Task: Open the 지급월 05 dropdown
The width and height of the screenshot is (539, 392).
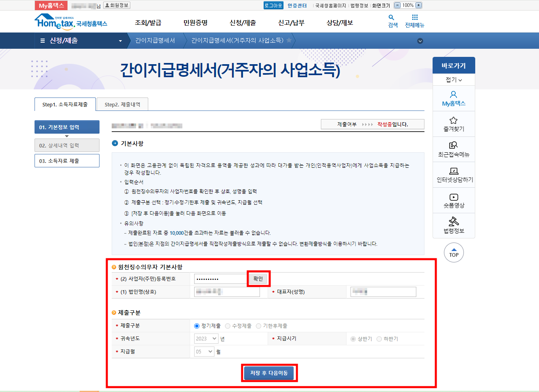Action: [x=204, y=351]
